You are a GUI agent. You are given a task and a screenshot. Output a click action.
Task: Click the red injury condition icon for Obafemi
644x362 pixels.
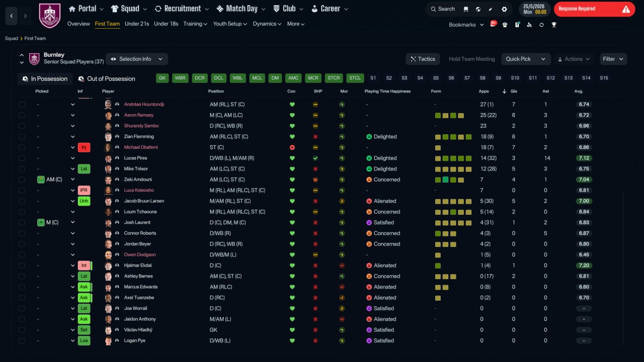pyautogui.click(x=292, y=147)
